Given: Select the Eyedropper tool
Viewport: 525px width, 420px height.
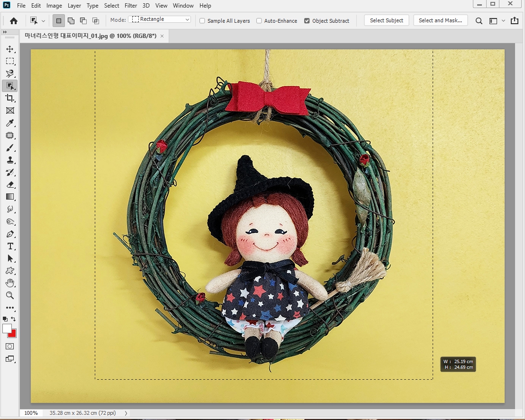Looking at the screenshot, I should tap(9, 123).
